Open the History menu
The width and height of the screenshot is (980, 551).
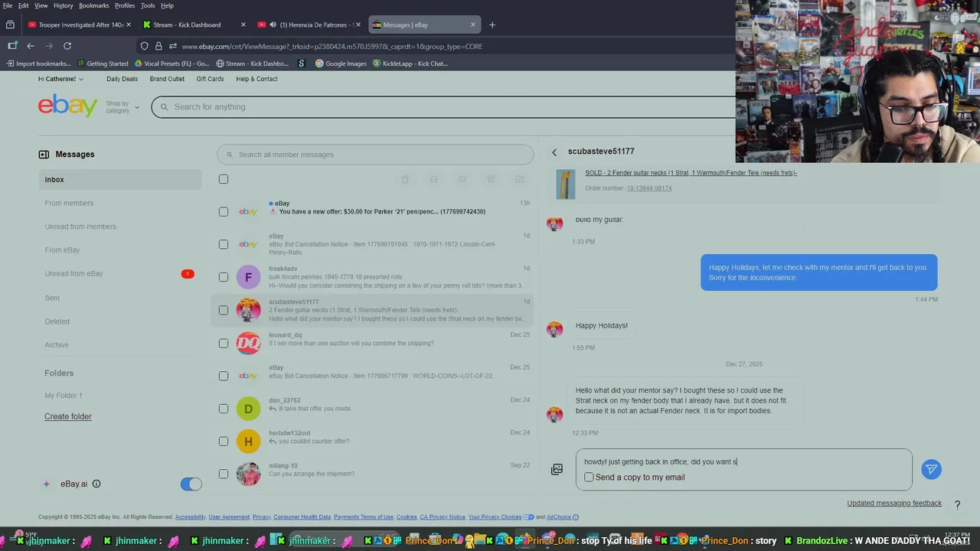(64, 5)
